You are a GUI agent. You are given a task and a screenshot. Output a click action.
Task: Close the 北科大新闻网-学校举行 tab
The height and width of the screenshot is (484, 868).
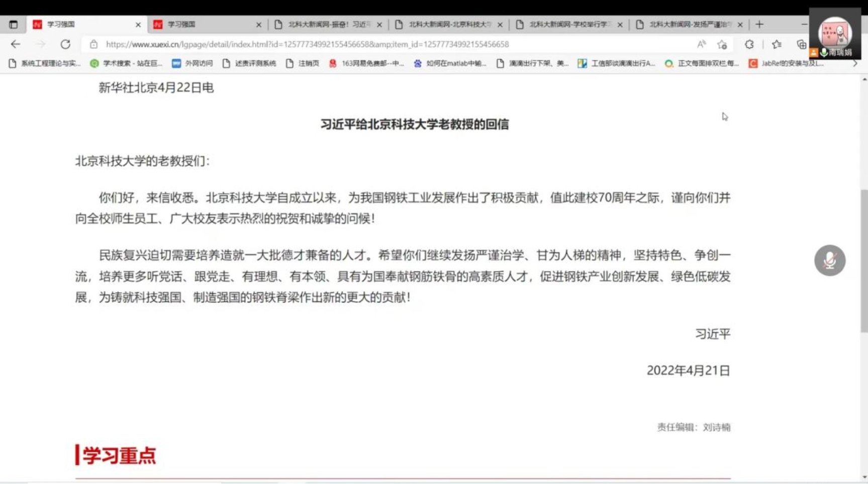620,25
